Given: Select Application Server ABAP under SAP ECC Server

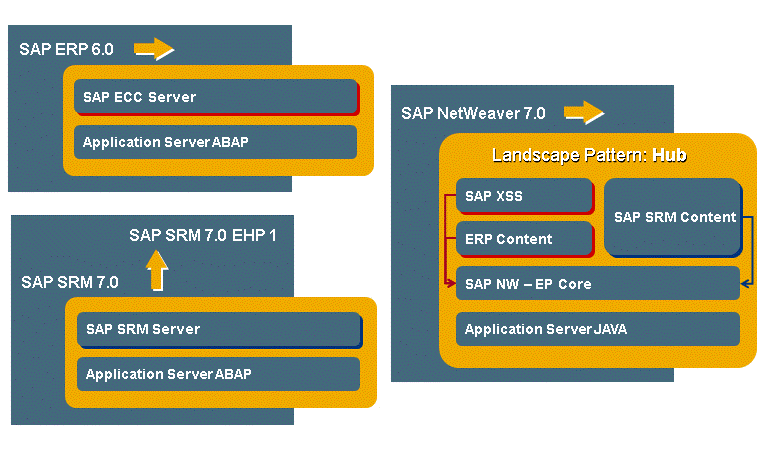Looking at the screenshot, I should 216,142.
